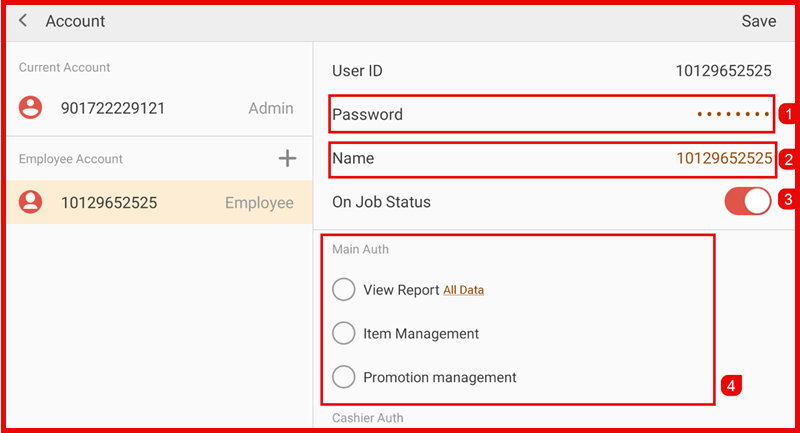Click the red annotation marker 1
This screenshot has height=433, width=800.
[787, 114]
